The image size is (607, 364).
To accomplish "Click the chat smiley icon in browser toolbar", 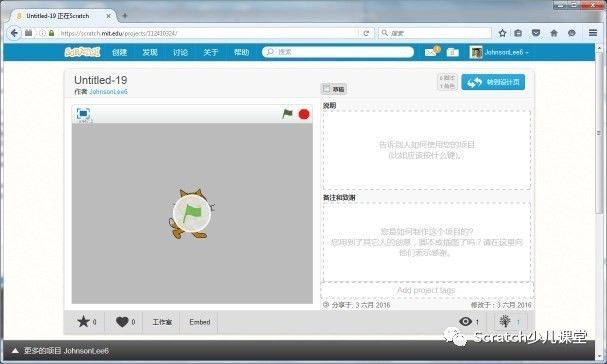I will (x=572, y=33).
